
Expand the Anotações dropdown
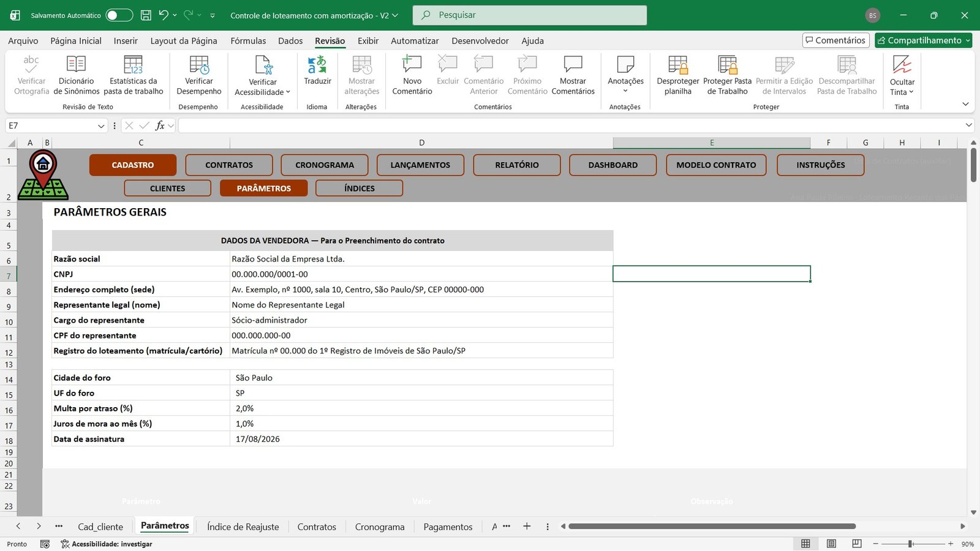tap(625, 91)
